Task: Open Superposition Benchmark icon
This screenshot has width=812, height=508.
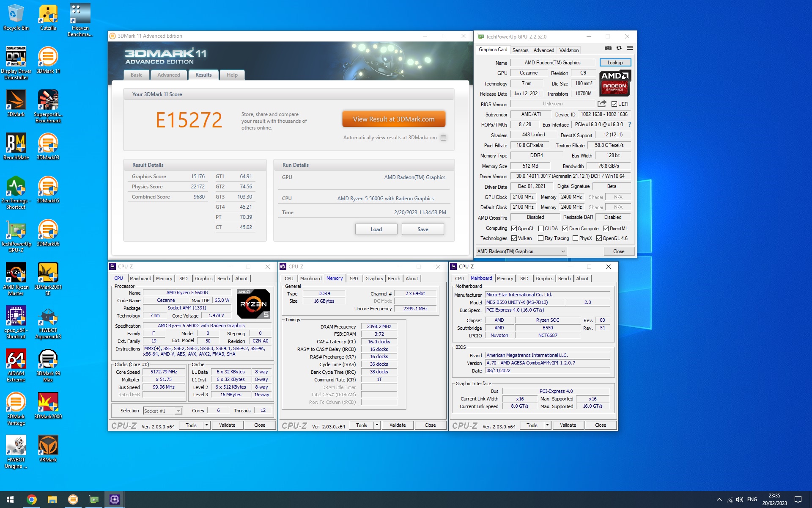Action: 48,106
